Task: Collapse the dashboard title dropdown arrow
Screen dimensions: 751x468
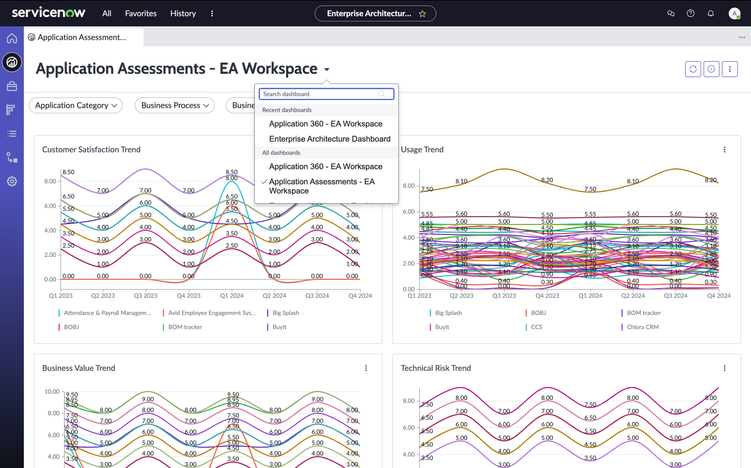Action: coord(327,69)
